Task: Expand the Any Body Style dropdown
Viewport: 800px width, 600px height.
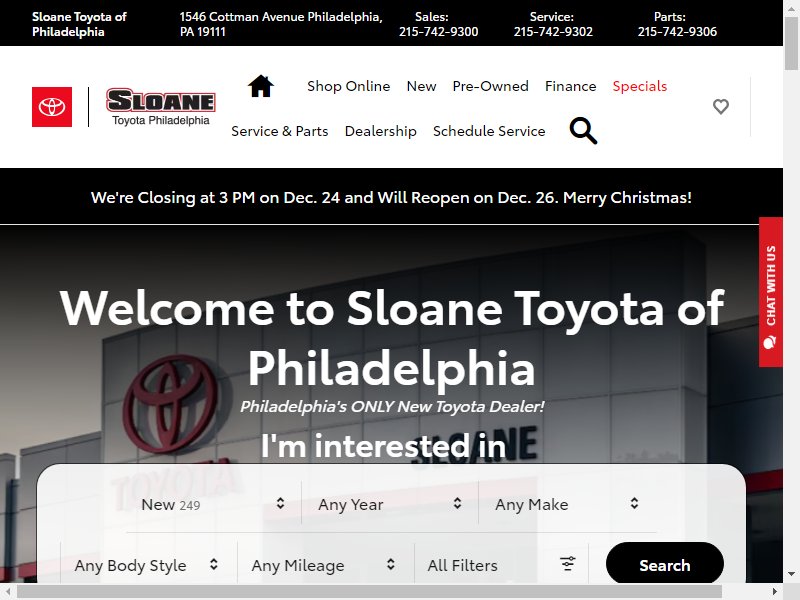Action: [x=148, y=565]
